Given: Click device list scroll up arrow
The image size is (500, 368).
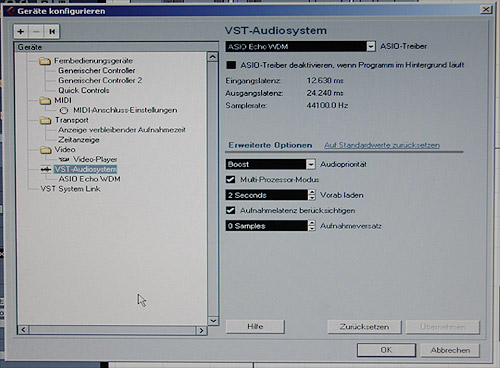Looking at the screenshot, I should pyautogui.click(x=213, y=57).
